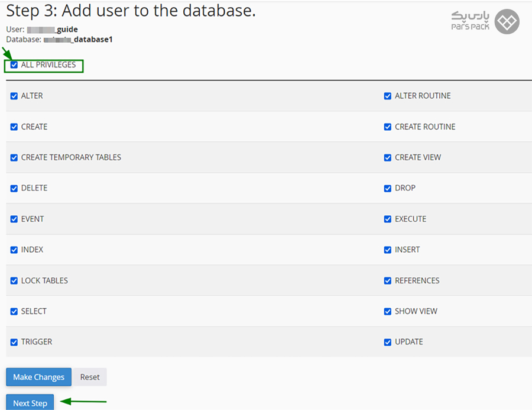
Task: Toggle the ALTER ROUTINE checkbox
Action: click(x=387, y=96)
